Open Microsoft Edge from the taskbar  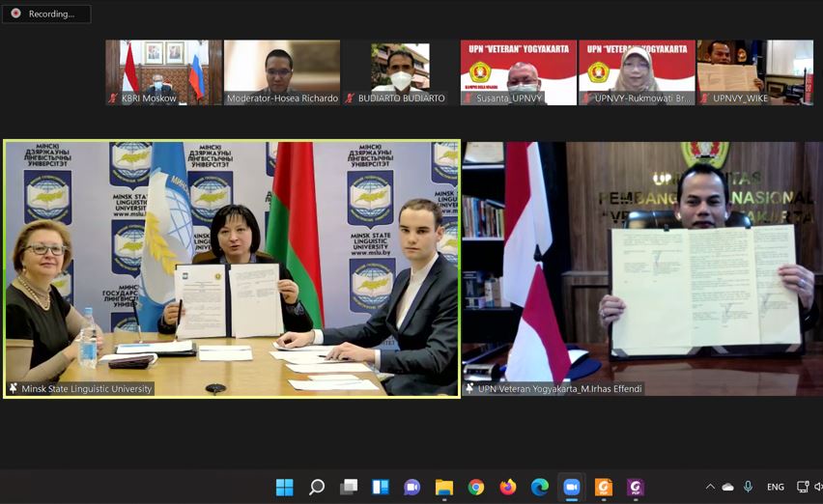(x=540, y=487)
